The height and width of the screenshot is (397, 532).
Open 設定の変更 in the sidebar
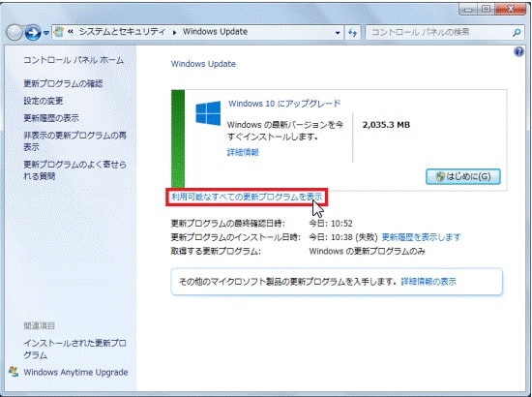[44, 101]
